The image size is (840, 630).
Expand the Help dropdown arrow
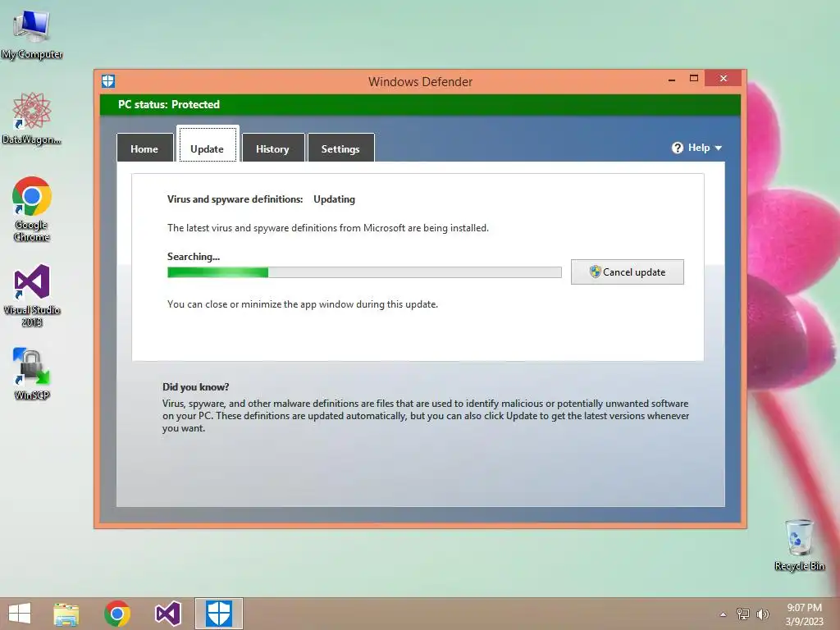click(x=719, y=148)
